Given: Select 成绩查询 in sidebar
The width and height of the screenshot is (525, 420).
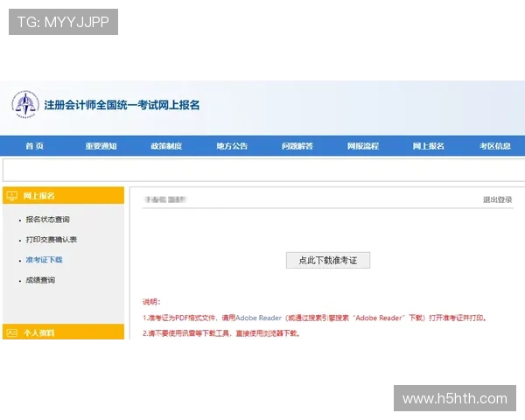Looking at the screenshot, I should 40,280.
